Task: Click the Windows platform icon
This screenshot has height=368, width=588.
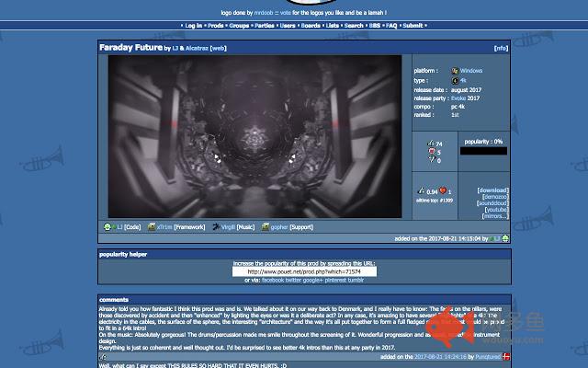Action: tap(455, 71)
